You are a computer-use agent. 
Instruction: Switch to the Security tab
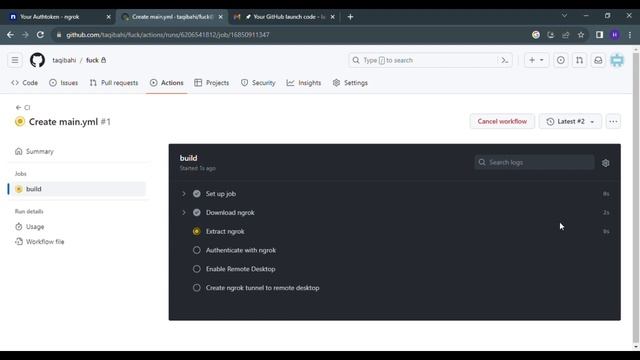click(258, 83)
